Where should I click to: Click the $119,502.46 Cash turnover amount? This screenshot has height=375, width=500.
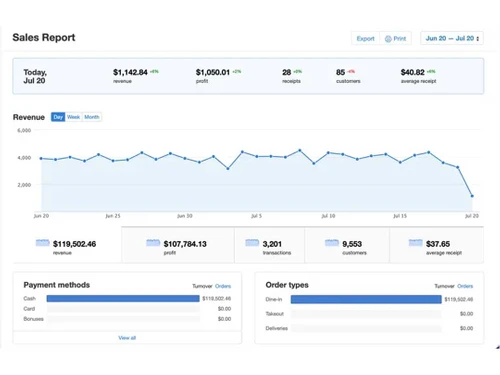[x=217, y=298]
